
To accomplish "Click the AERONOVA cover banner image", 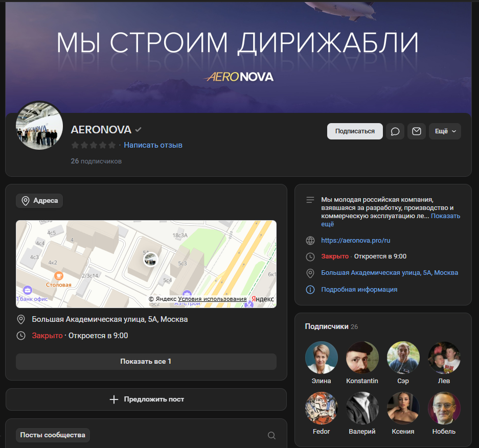I will click(x=238, y=57).
